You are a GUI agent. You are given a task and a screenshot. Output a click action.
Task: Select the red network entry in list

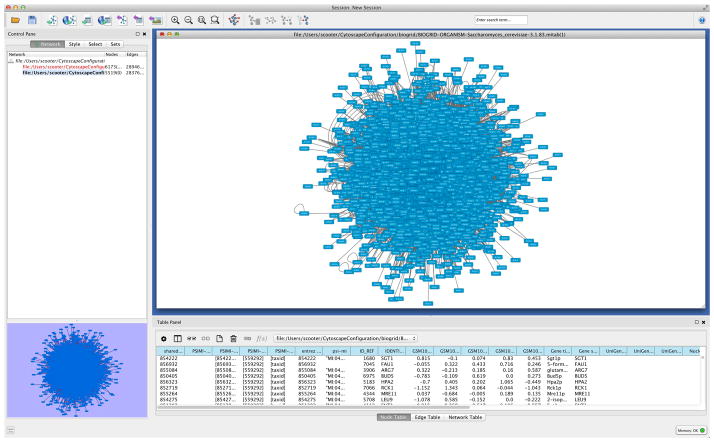coord(63,67)
